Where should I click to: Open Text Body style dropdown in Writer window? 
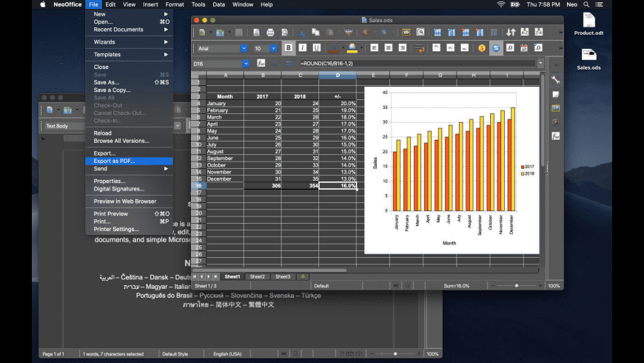point(178,126)
